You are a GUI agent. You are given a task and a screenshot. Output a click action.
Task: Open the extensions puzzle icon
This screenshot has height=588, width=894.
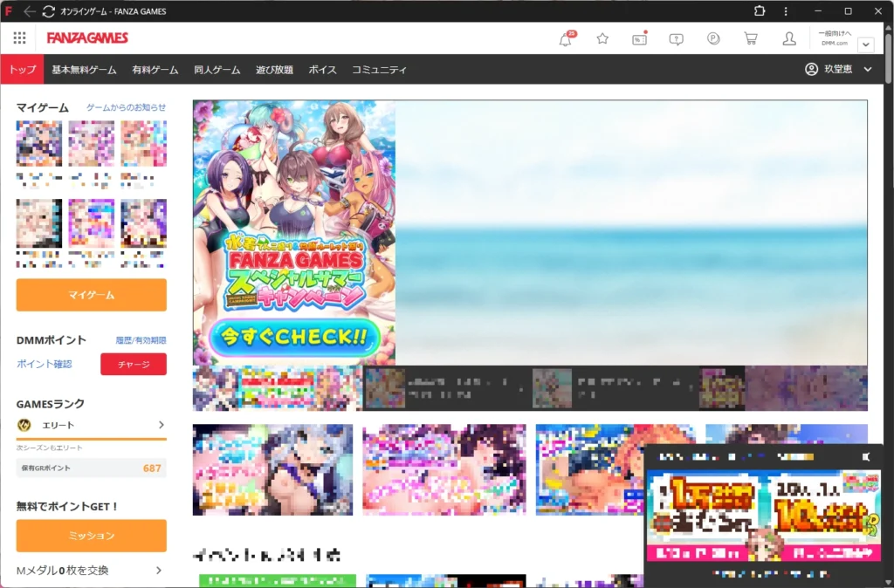click(760, 10)
